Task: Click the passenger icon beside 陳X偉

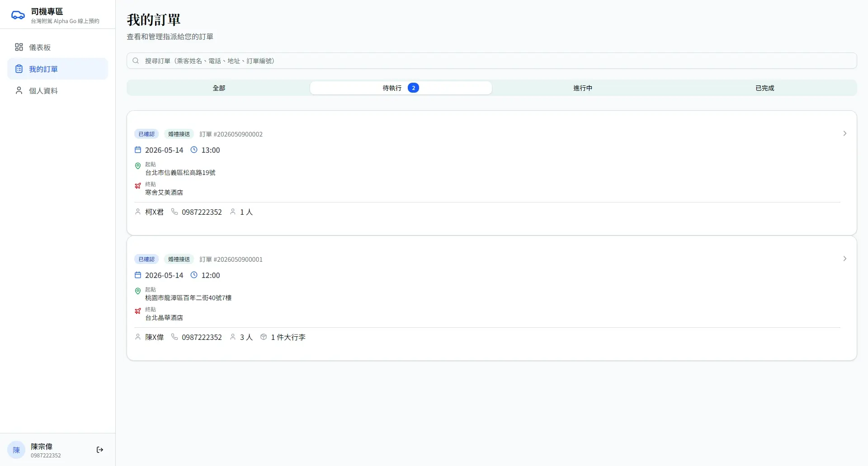Action: (x=138, y=337)
